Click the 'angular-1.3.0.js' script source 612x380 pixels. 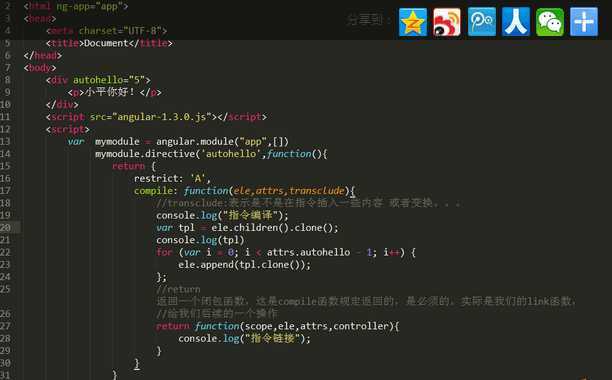click(162, 117)
